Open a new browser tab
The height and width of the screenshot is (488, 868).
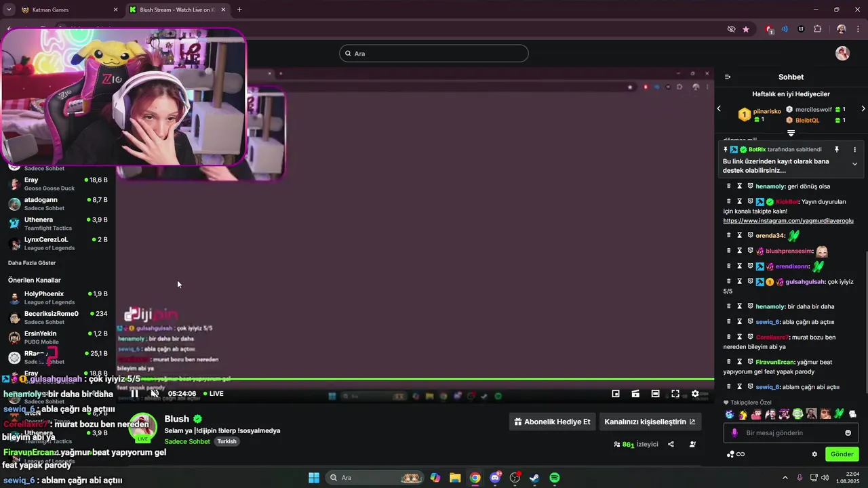pyautogui.click(x=239, y=9)
